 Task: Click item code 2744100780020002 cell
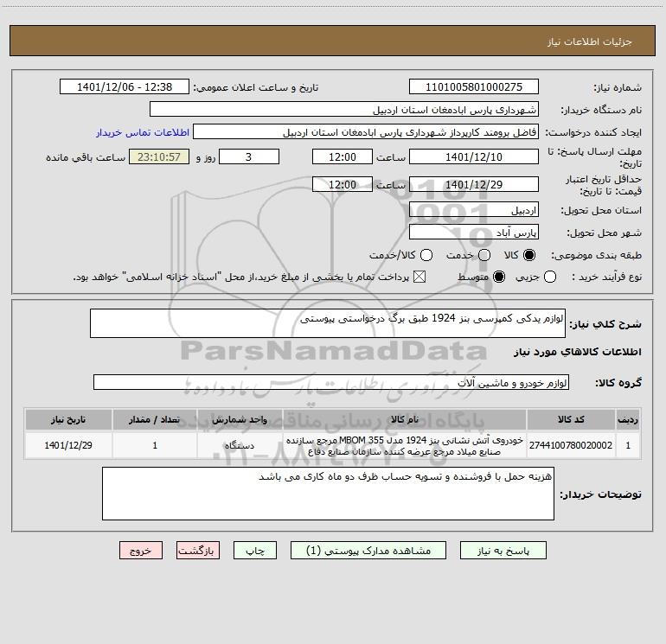[571, 445]
